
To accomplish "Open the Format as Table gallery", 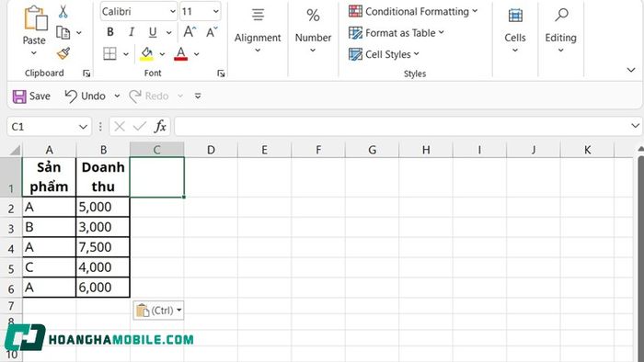I will (x=397, y=33).
